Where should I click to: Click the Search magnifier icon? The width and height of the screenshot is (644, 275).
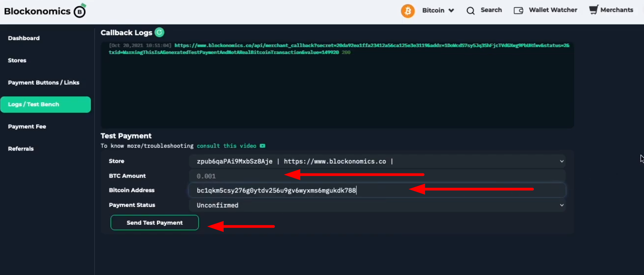point(470,11)
